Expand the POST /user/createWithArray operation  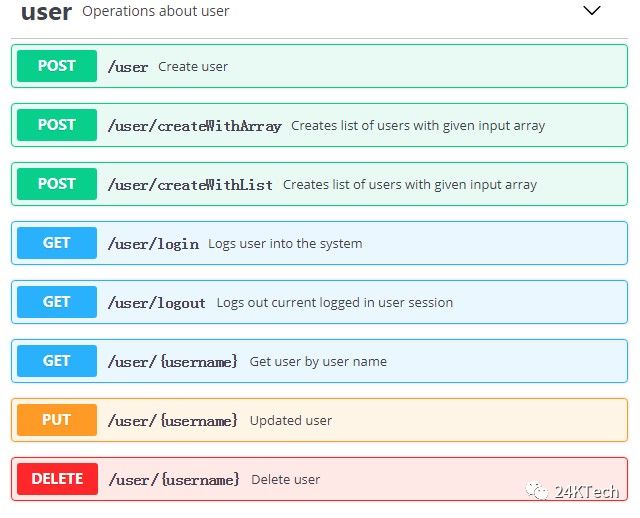[319, 125]
